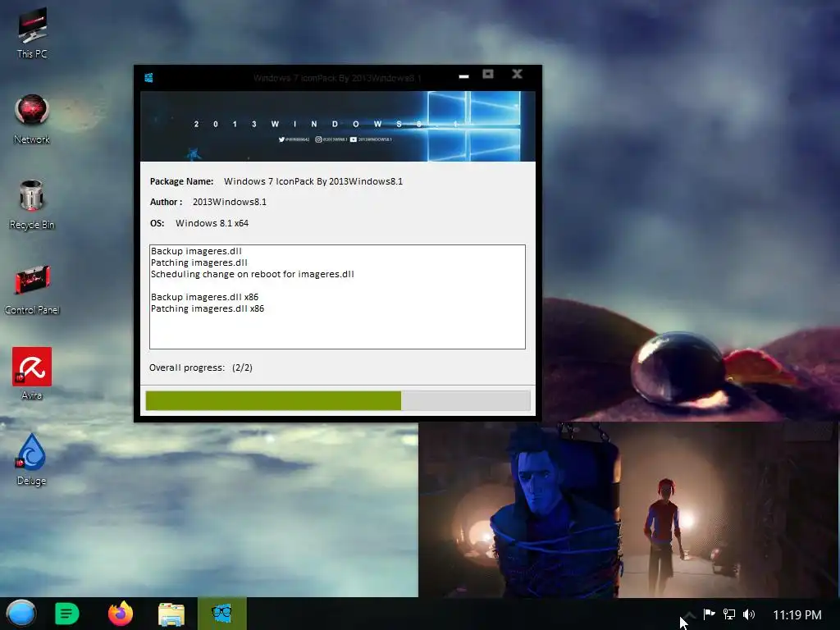
Task: Select the Avira desktop shortcut
Action: pos(32,373)
